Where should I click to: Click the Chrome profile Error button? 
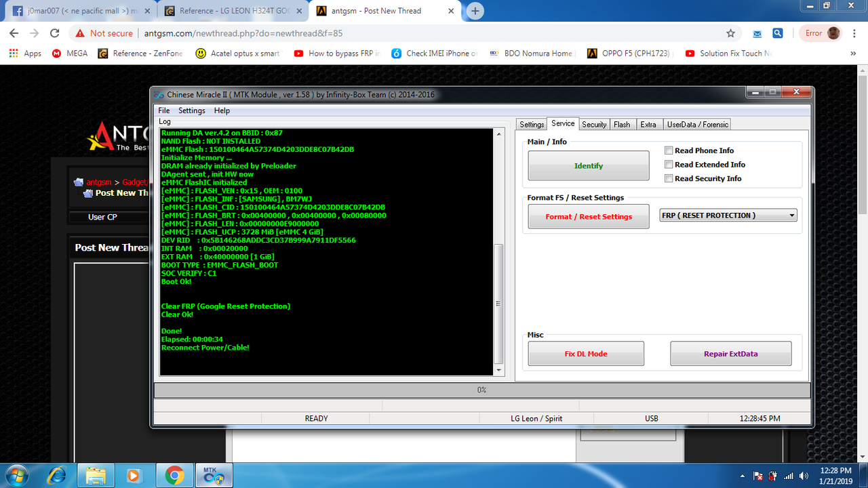822,33
